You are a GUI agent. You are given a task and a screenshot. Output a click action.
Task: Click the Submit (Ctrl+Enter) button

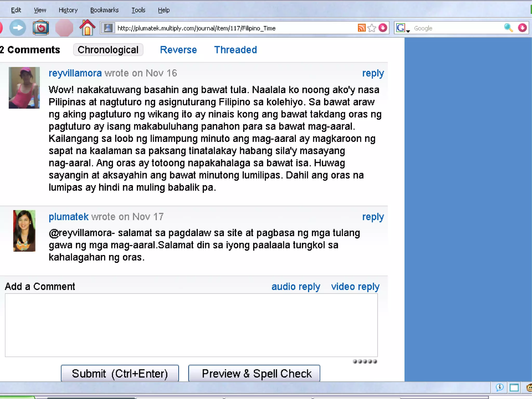(120, 374)
